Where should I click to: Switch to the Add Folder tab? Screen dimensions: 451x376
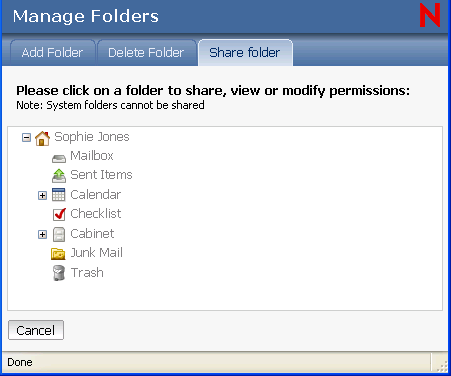[53, 53]
